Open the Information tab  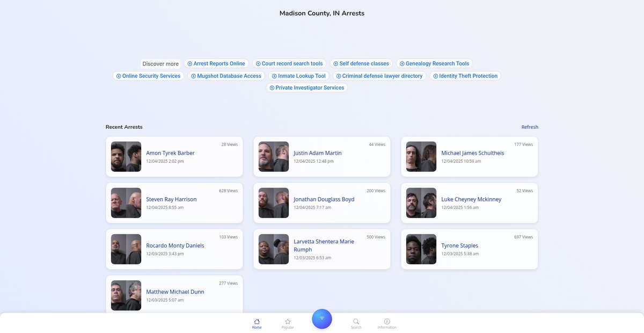[x=387, y=323]
